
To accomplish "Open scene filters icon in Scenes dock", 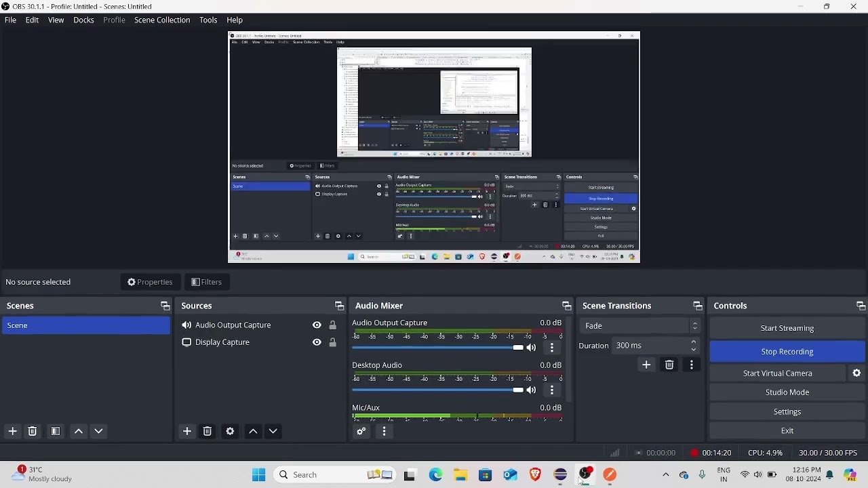I will [x=56, y=431].
